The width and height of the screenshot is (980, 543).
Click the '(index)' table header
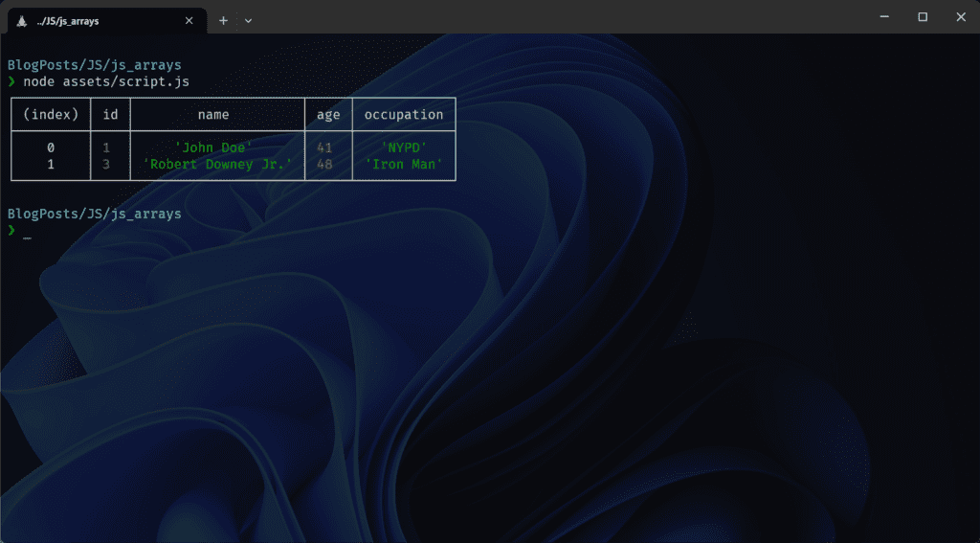pos(51,115)
